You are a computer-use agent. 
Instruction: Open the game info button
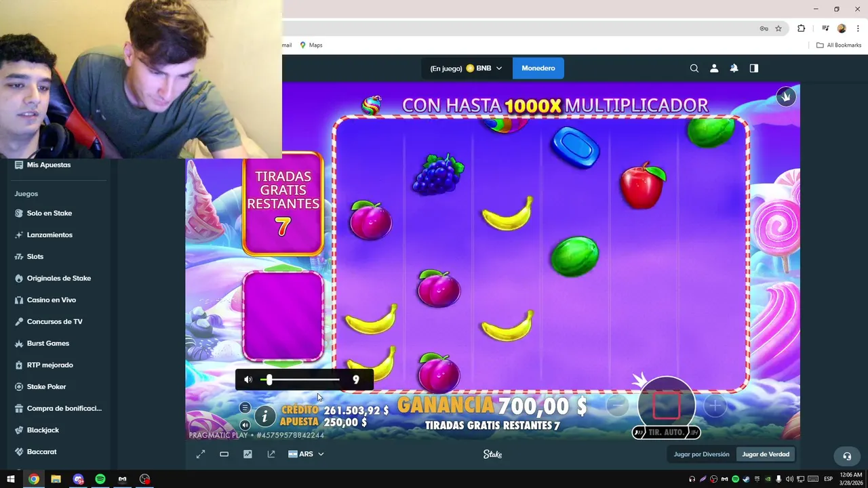pyautogui.click(x=265, y=415)
